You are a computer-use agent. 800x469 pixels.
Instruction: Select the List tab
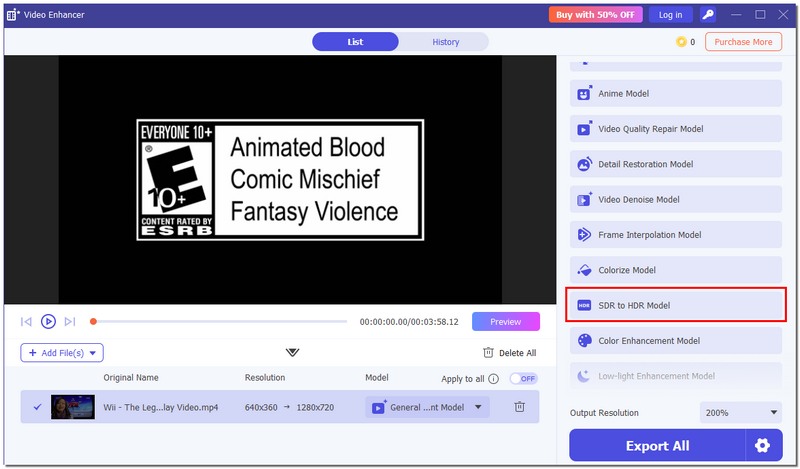coord(355,42)
